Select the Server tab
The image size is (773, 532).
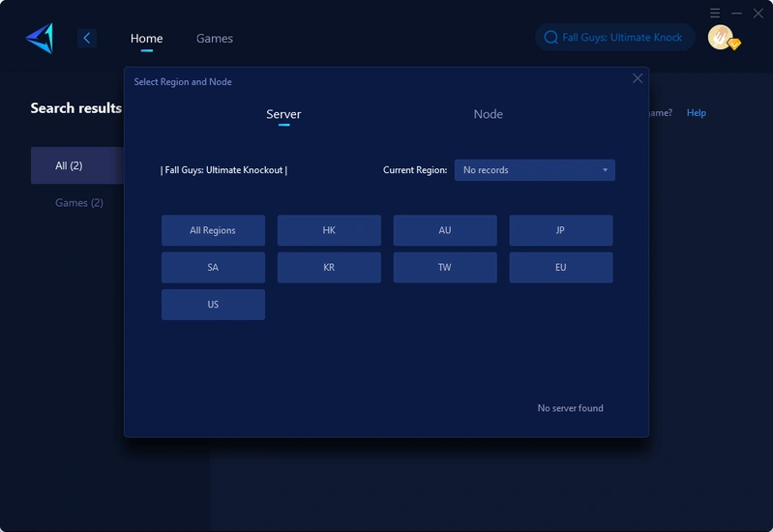point(283,114)
